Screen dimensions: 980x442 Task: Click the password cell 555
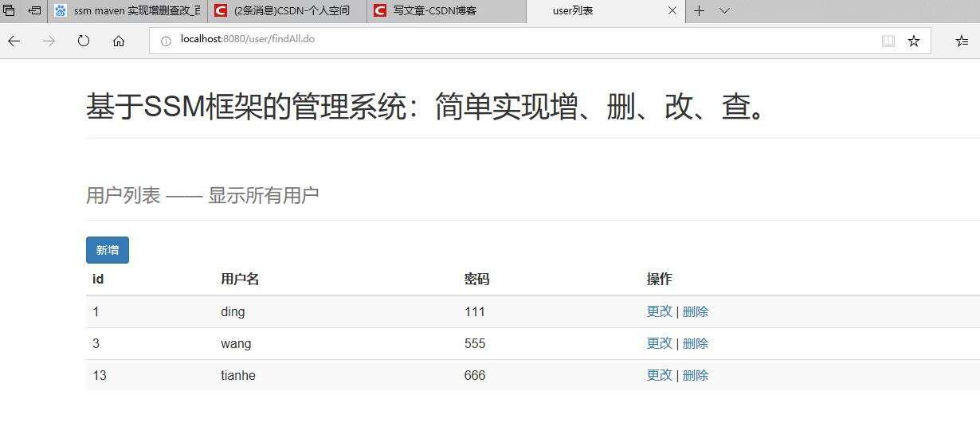(475, 343)
